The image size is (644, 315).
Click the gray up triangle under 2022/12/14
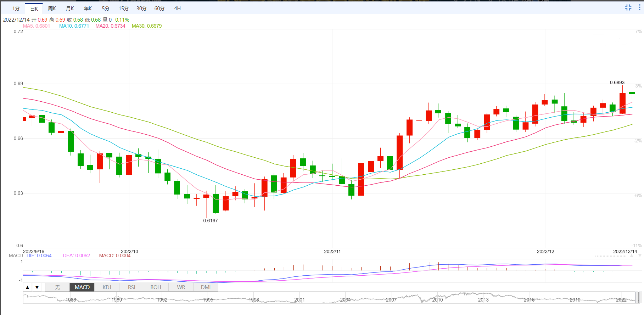tap(632, 255)
